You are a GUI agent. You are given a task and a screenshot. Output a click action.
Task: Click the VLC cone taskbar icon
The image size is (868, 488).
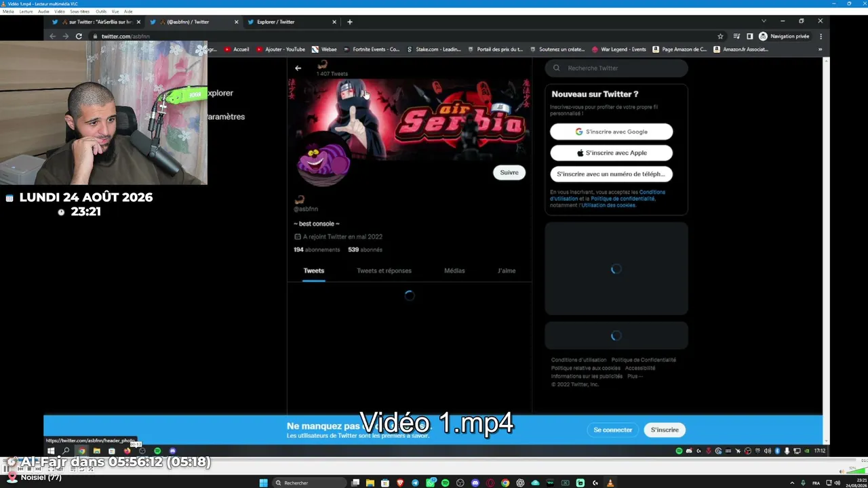(610, 483)
